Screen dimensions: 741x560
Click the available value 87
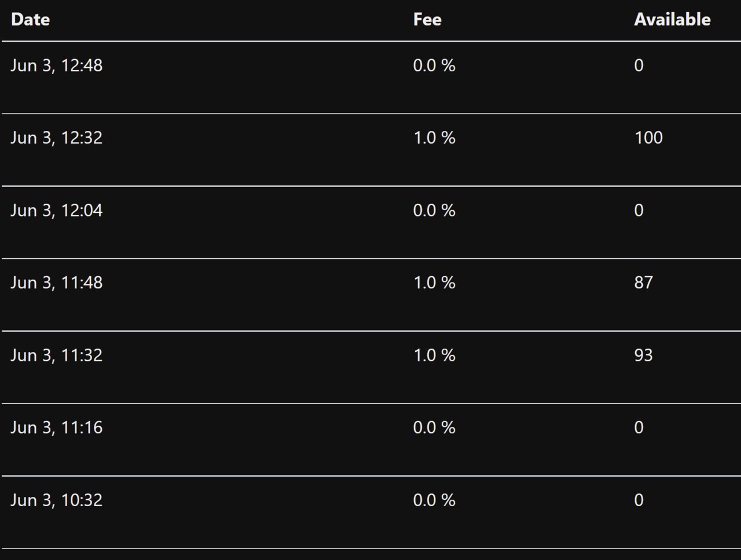(643, 283)
